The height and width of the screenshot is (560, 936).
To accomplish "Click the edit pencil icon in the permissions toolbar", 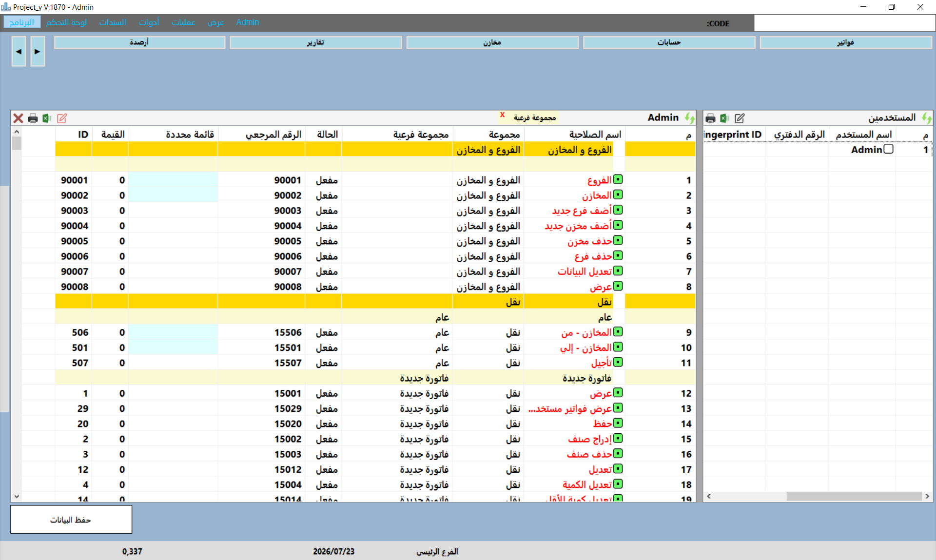I will [x=62, y=118].
